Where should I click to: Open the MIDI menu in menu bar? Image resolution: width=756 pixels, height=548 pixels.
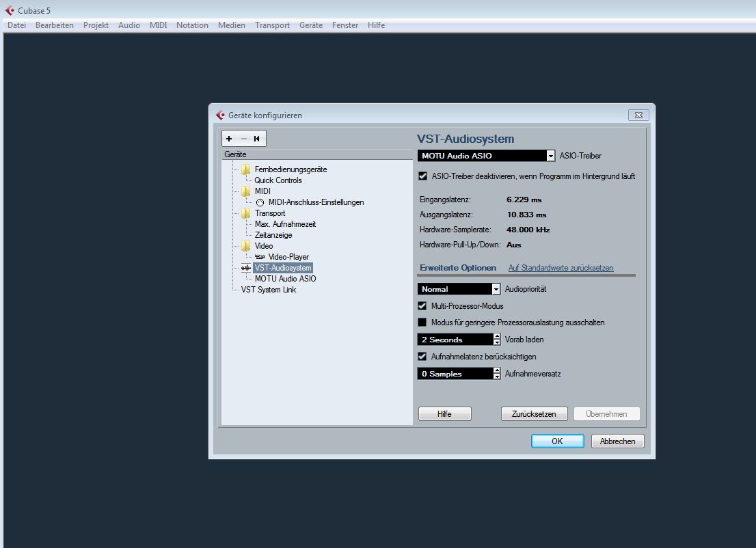(x=158, y=25)
